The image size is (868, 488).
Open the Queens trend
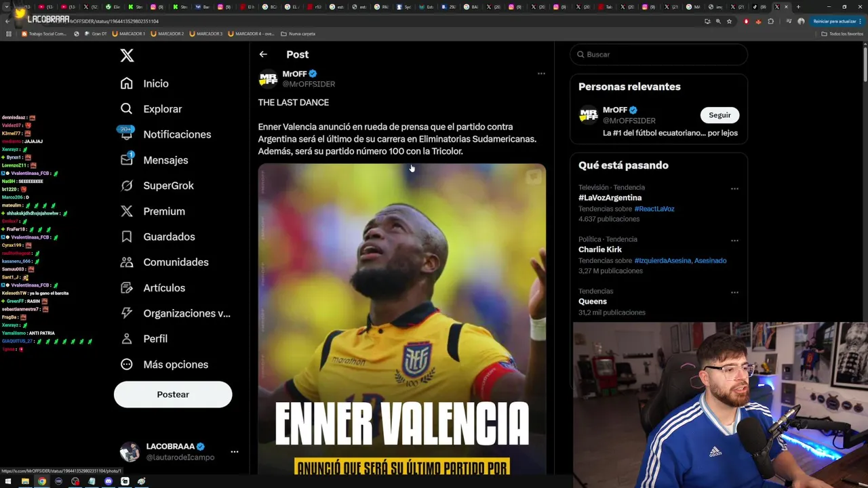pos(593,302)
